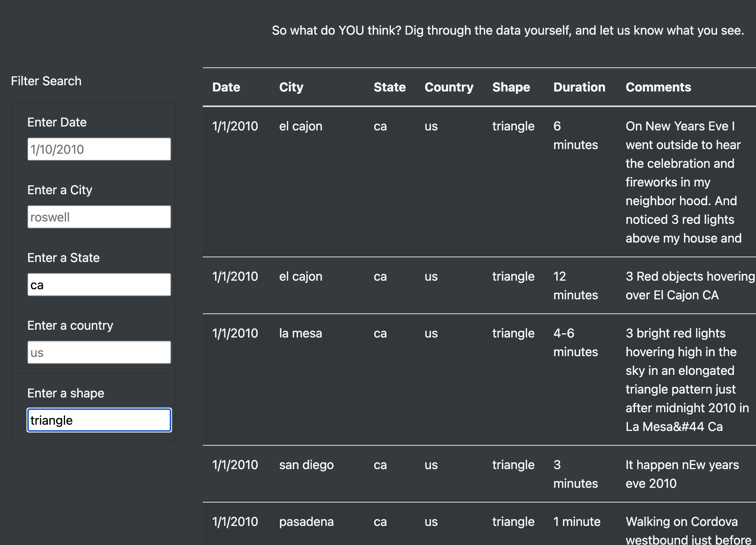Screen dimensions: 756x545
Task: Click the Country column header
Action: point(449,87)
